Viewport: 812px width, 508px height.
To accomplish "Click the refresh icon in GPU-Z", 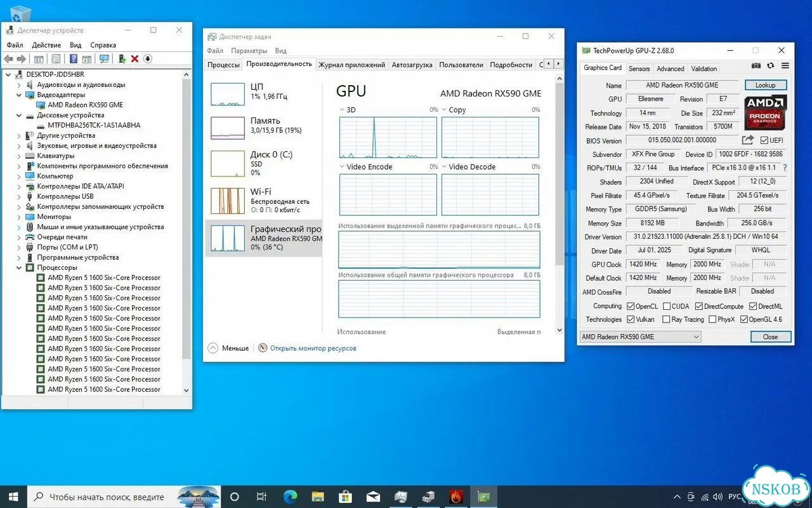I will (771, 65).
